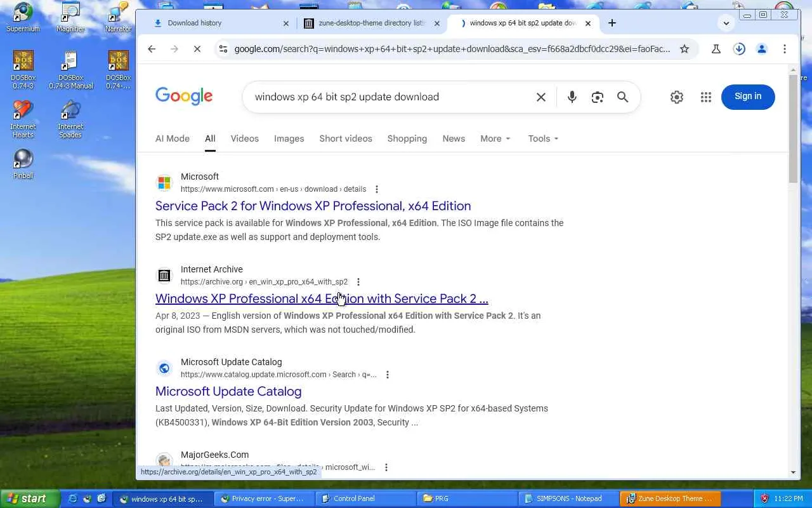Open options for the Internet Archive result
This screenshot has width=812, height=508.
(358, 282)
